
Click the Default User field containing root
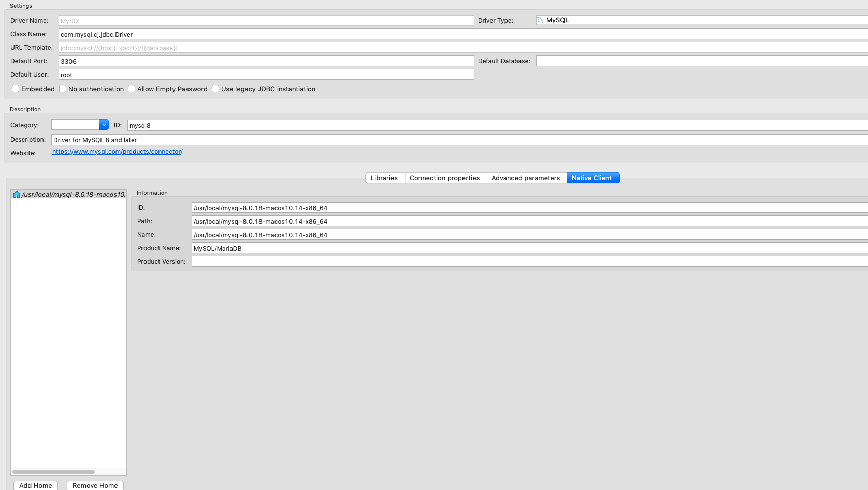pos(266,75)
